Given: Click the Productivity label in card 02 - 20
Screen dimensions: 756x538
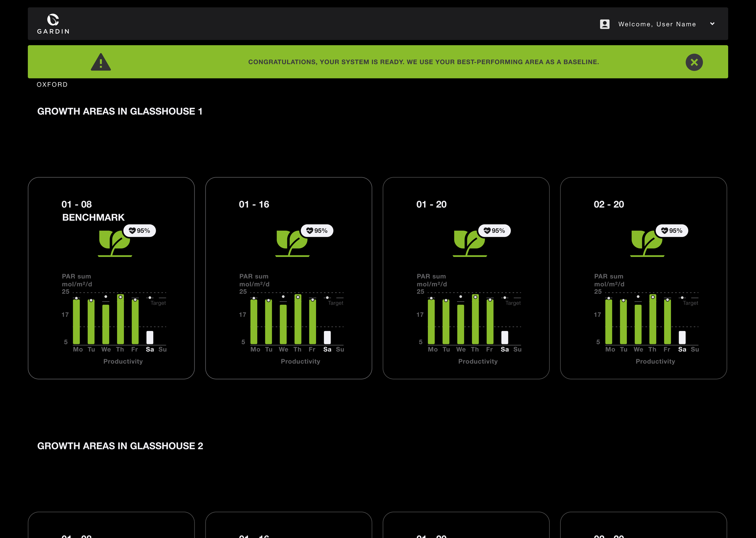Looking at the screenshot, I should [x=655, y=361].
